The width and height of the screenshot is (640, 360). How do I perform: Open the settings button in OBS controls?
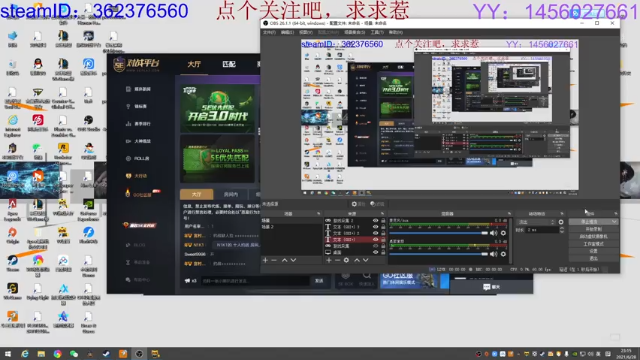click(593, 251)
